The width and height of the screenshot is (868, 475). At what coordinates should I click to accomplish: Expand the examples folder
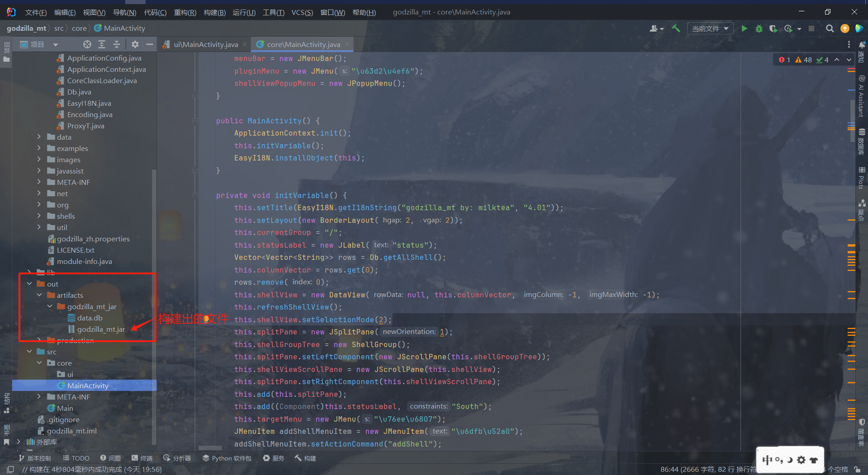coord(39,148)
